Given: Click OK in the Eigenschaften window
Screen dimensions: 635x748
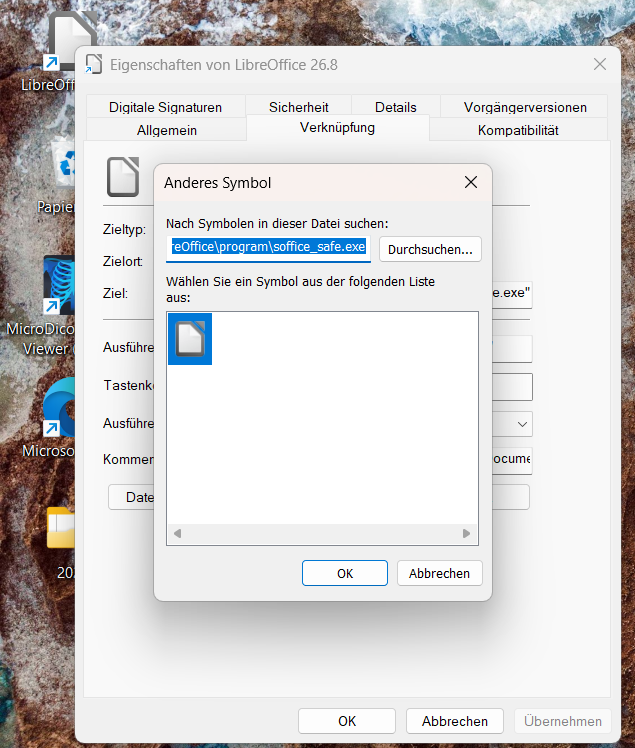Looking at the screenshot, I should point(347,721).
